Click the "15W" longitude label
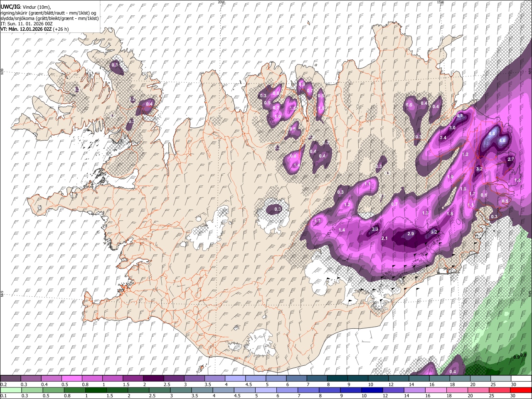Image resolution: width=532 pixels, height=399 pixels. pos(440,2)
